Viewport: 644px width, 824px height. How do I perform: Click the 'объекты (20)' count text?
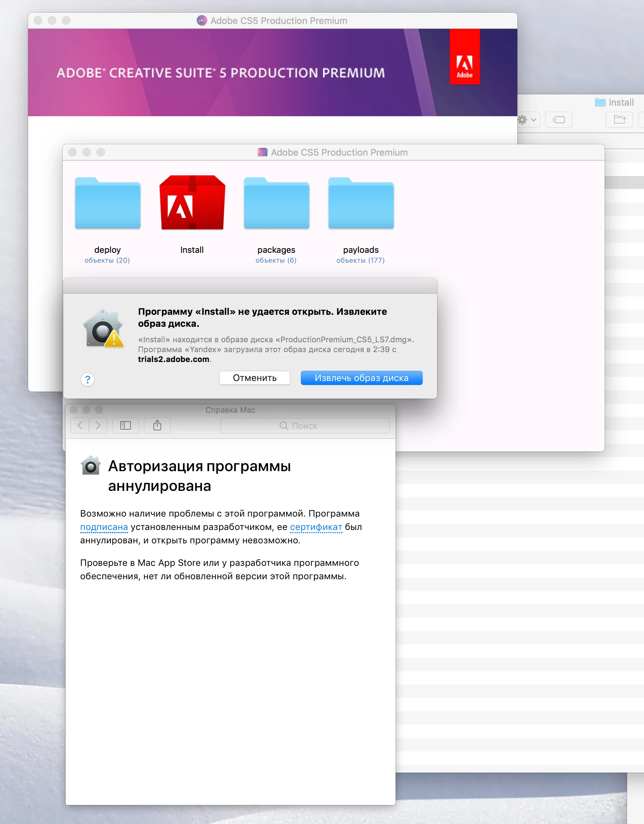(107, 260)
